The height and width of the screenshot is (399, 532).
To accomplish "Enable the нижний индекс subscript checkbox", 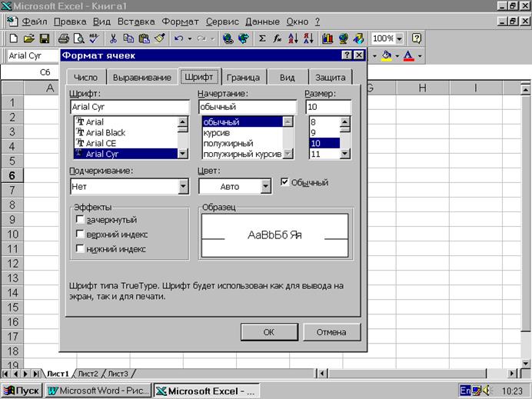I will 80,248.
